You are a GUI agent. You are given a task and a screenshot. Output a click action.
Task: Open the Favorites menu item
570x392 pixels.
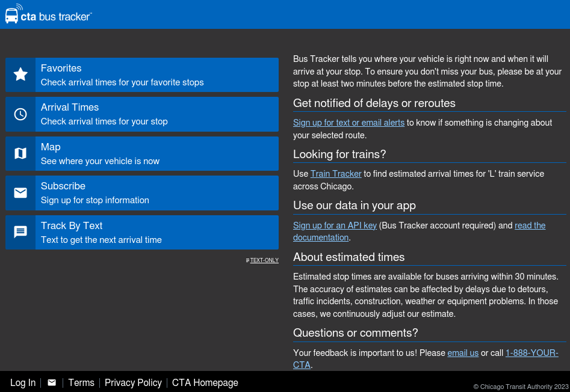click(x=156, y=75)
